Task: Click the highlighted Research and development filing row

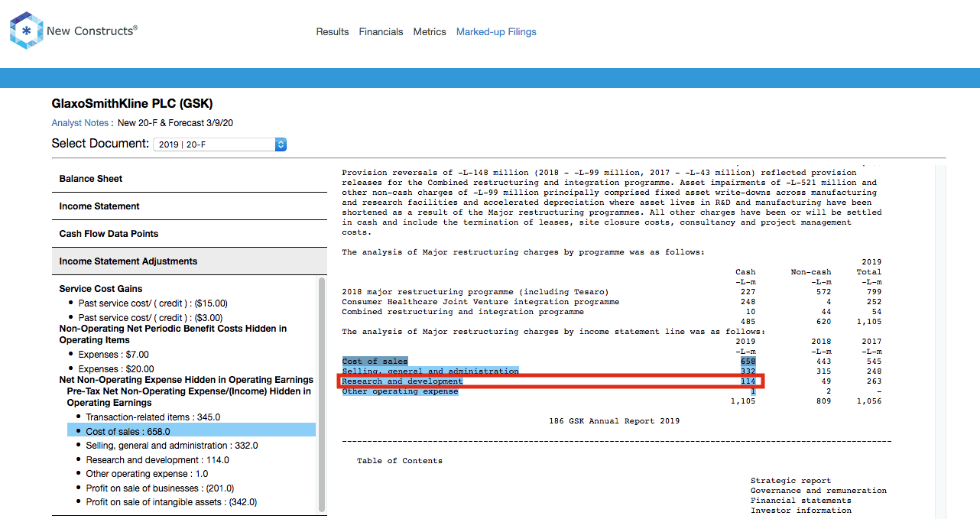Action: pyautogui.click(x=550, y=381)
